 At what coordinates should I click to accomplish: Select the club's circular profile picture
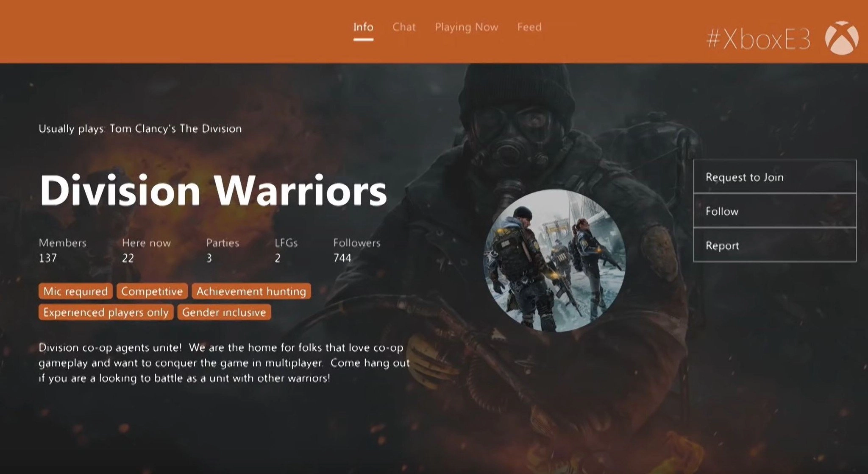coord(554,260)
